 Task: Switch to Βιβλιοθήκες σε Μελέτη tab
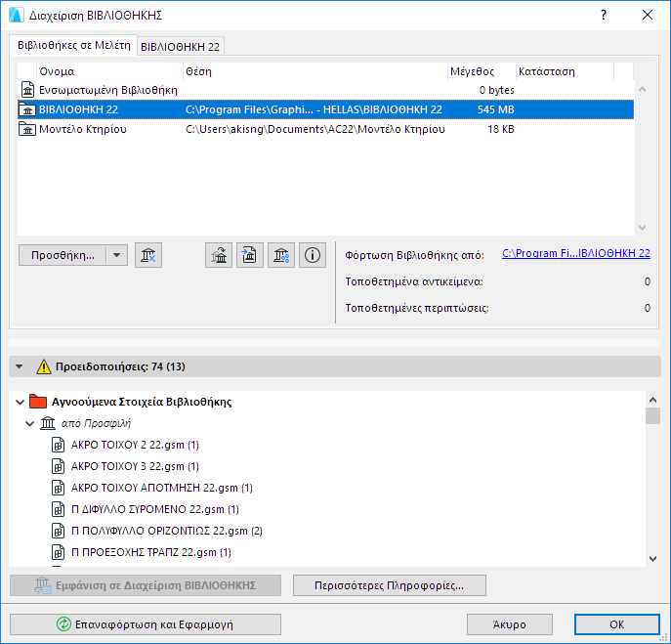[73, 45]
